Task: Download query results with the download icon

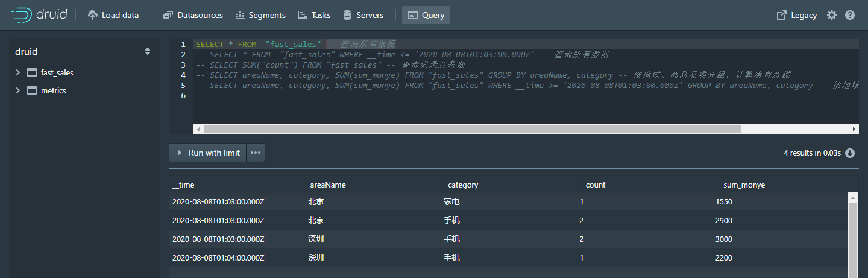Action: 850,153
